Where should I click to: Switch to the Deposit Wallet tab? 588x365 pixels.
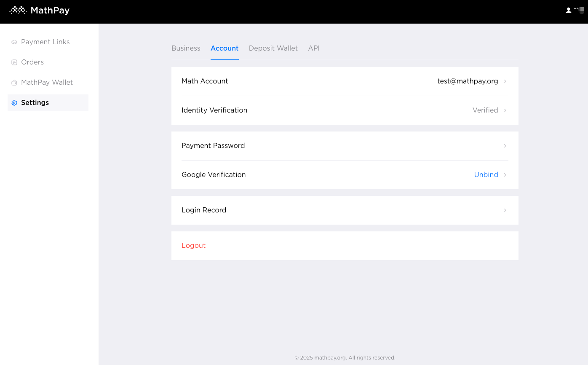tap(273, 48)
